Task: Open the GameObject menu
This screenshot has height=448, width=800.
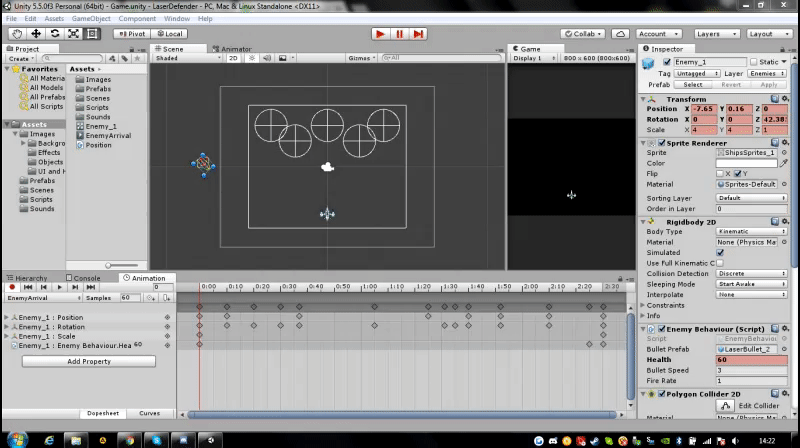Action: (89, 18)
